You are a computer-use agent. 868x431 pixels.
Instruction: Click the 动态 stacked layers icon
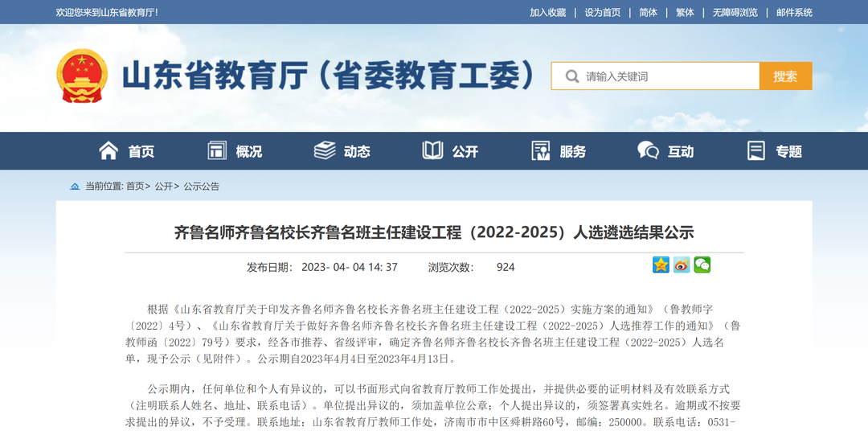pyautogui.click(x=325, y=150)
